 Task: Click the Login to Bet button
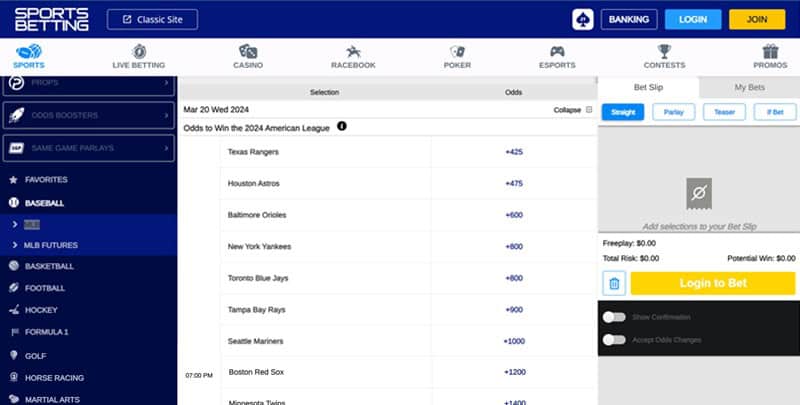[713, 283]
